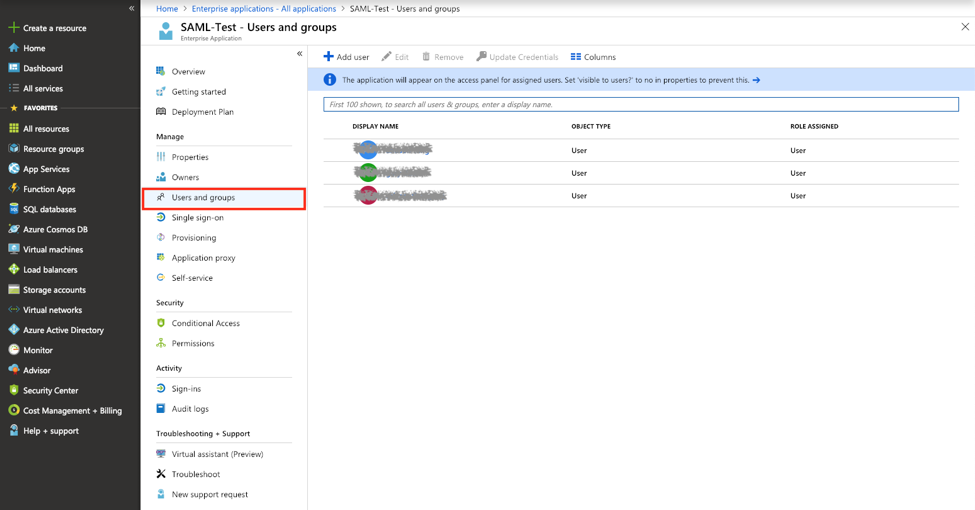
Task: Open the Advisor icon in sidebar
Action: point(14,370)
